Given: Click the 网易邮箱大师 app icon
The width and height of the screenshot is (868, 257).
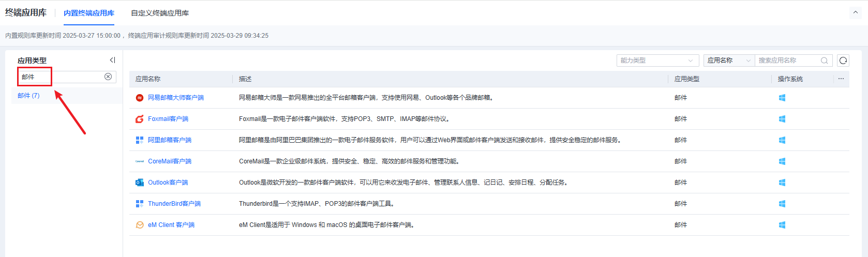Looking at the screenshot, I should click(x=139, y=98).
